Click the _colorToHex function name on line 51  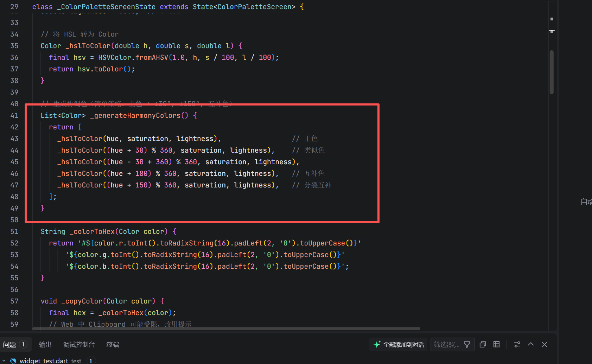(92, 231)
